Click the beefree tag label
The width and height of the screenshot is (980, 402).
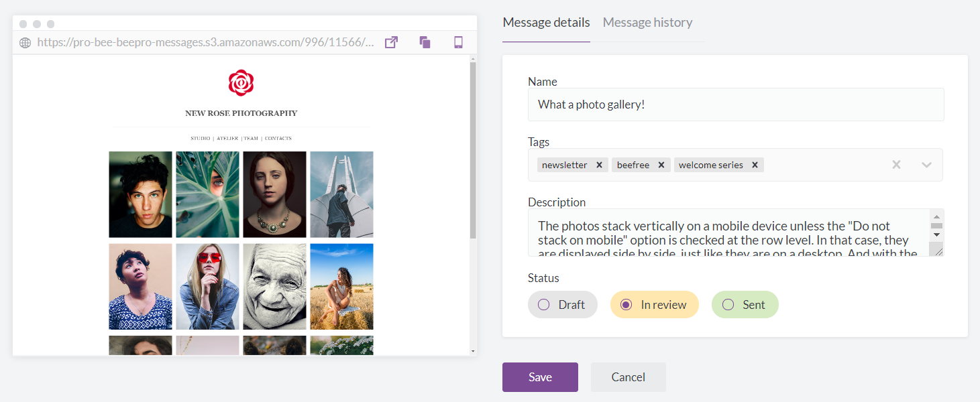(633, 165)
